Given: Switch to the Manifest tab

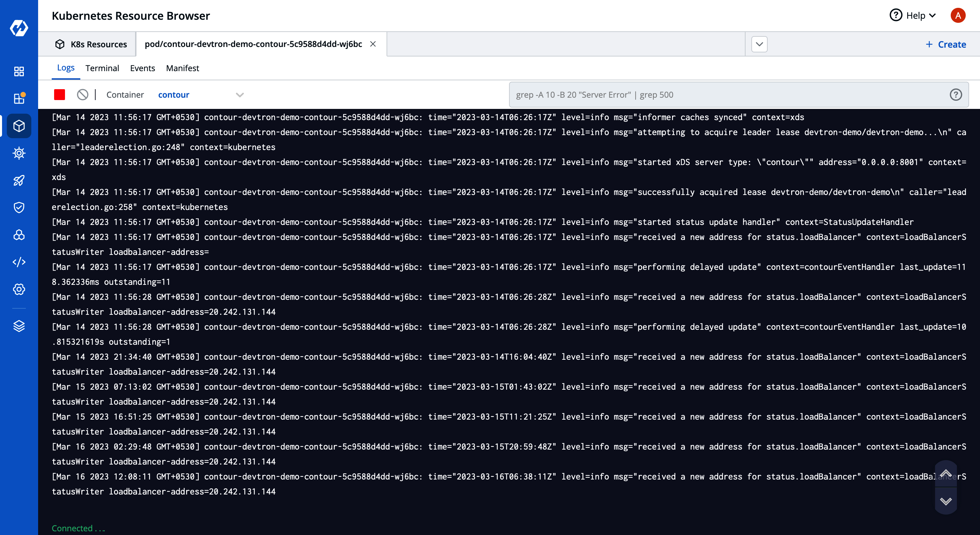Looking at the screenshot, I should click(183, 68).
